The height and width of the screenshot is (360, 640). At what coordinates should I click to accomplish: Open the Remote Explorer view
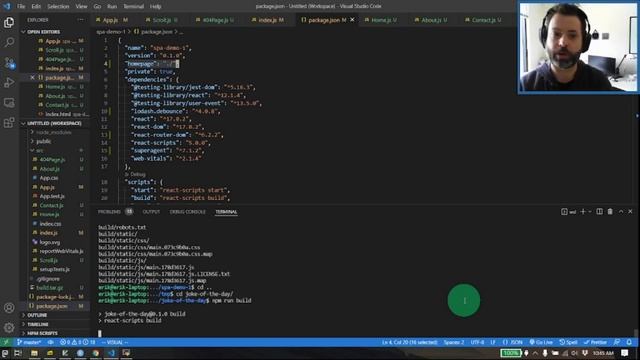pos(9,102)
